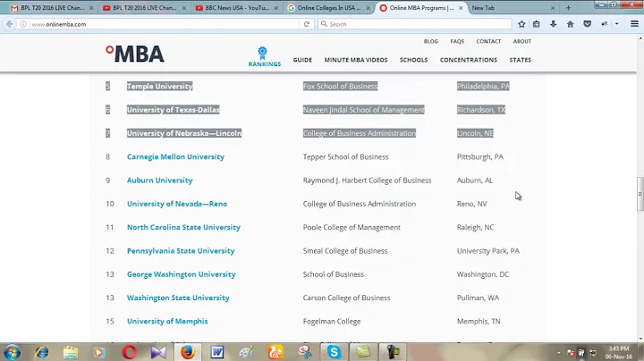Open the Schools menu

tap(413, 60)
